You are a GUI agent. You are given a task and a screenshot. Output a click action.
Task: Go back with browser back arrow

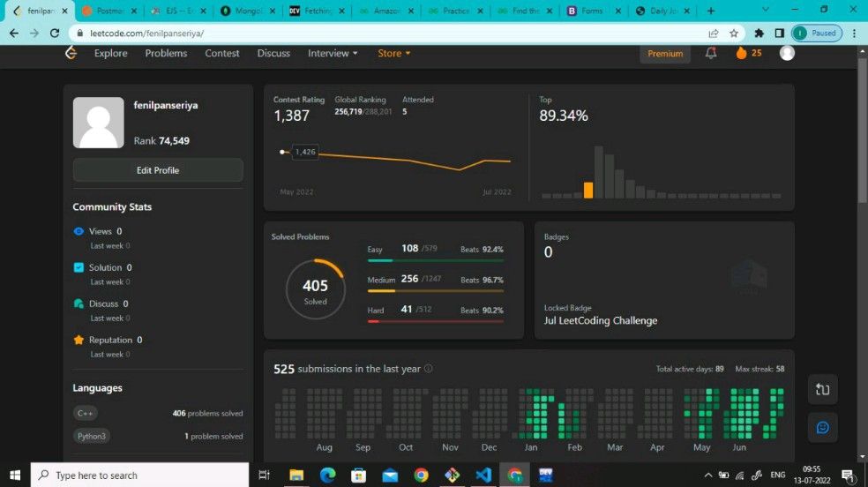point(14,34)
